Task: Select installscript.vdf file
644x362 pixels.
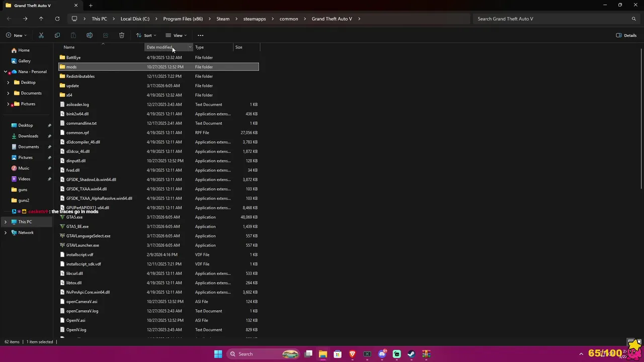Action: (x=158, y=254)
